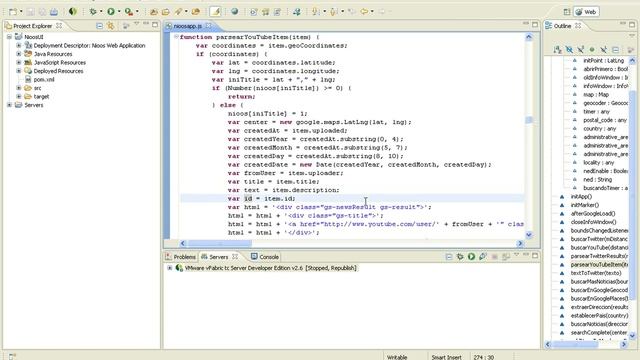640x360 pixels.
Task: Click editor horizontal scrollbar right arrow
Action: [x=520, y=243]
